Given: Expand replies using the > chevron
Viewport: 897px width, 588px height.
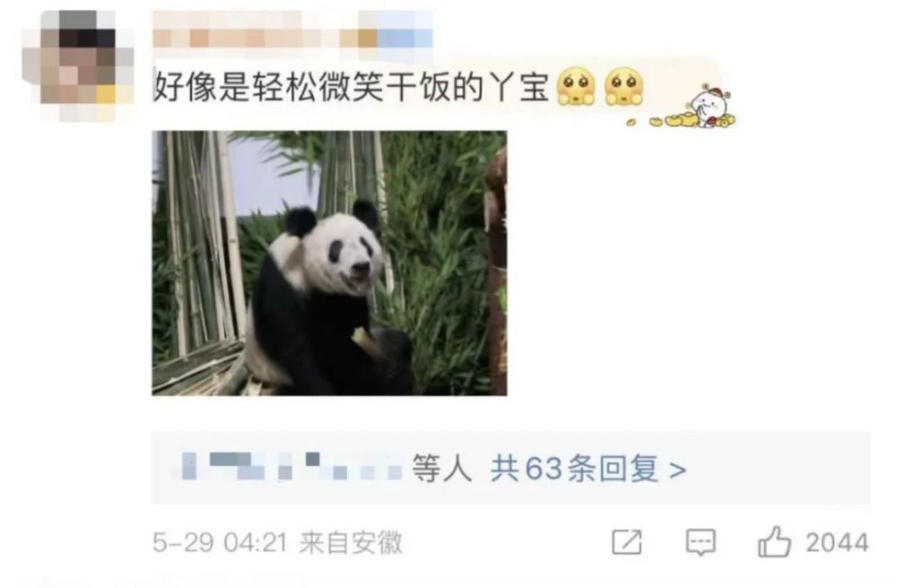Looking at the screenshot, I should click(x=677, y=471).
